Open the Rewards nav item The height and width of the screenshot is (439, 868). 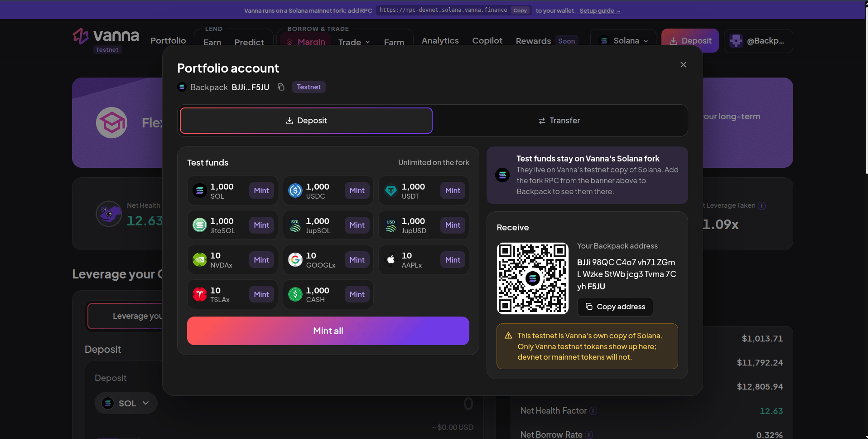(x=533, y=41)
